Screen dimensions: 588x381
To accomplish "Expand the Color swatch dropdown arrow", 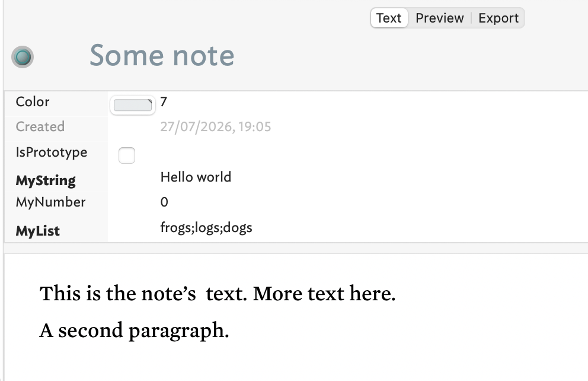I will click(150, 101).
